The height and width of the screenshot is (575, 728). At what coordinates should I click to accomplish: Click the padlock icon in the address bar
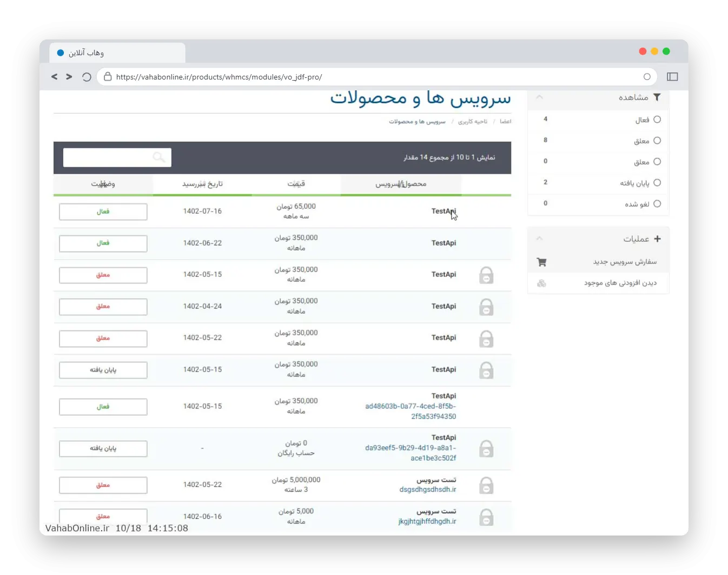click(108, 77)
